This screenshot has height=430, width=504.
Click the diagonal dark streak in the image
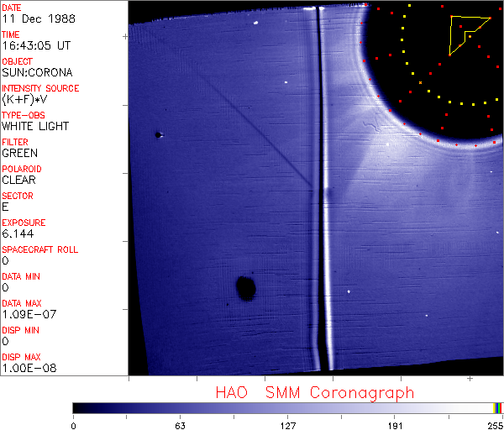pyautogui.click(x=257, y=132)
